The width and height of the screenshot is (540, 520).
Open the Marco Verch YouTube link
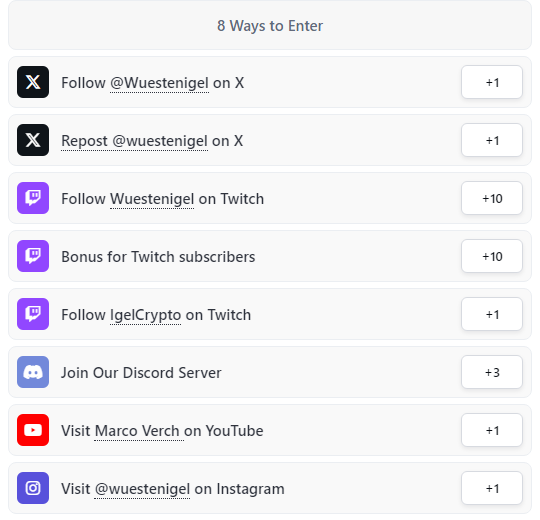(x=137, y=431)
